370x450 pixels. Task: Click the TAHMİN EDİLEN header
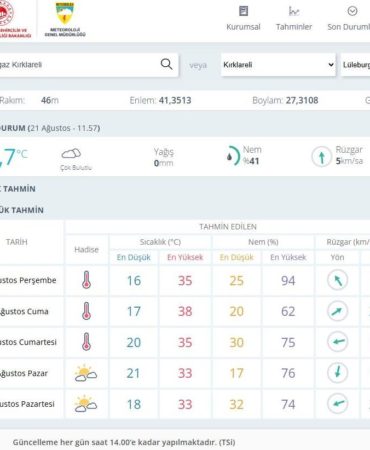[228, 227]
